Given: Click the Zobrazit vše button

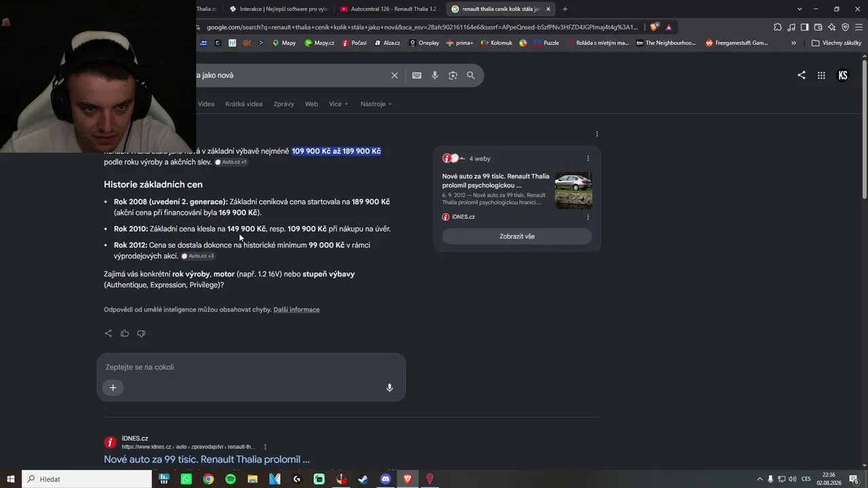Looking at the screenshot, I should click(x=517, y=237).
